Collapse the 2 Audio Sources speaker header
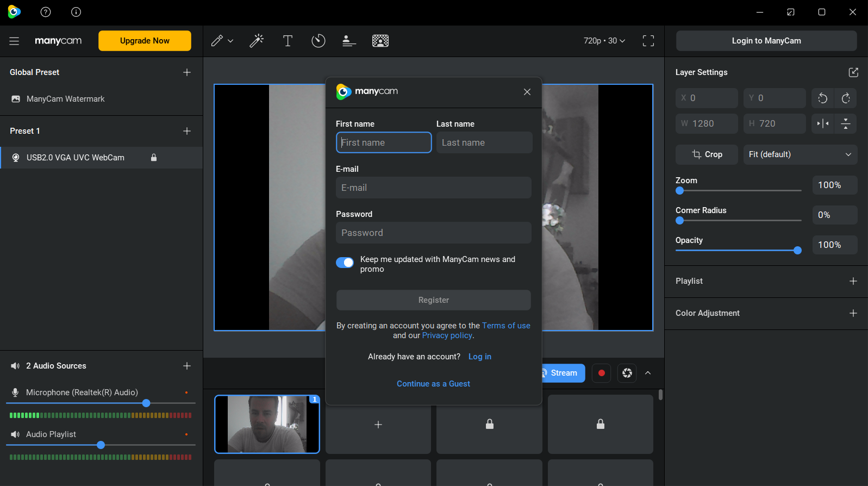Screen dimensions: 868x486 tap(15, 366)
